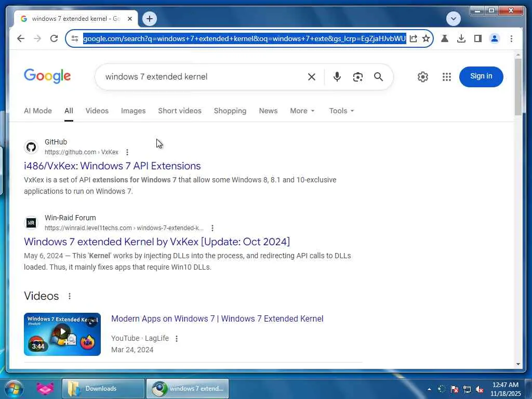This screenshot has width=532, height=399.
Task: Toggle the browser side panel icon
Action: pyautogui.click(x=478, y=38)
